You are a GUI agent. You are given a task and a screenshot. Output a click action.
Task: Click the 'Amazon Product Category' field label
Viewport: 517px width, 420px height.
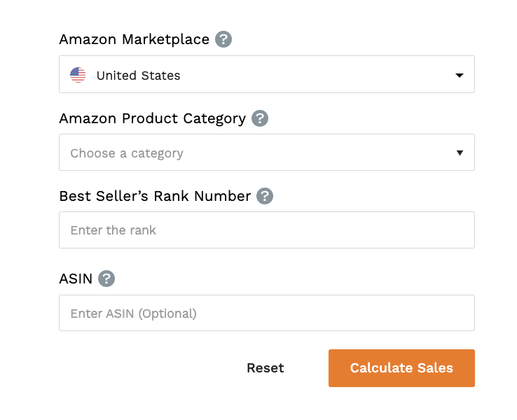(152, 118)
